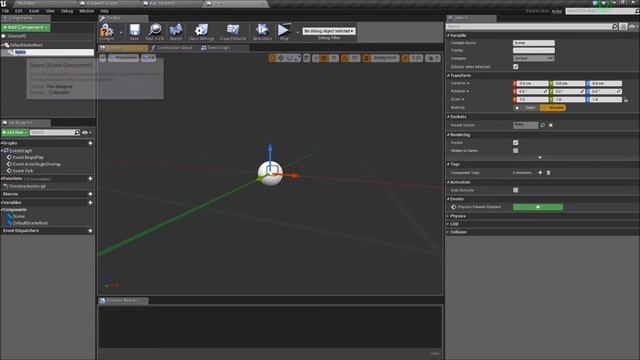Add new function with Functions plus icon

[x=90, y=179]
